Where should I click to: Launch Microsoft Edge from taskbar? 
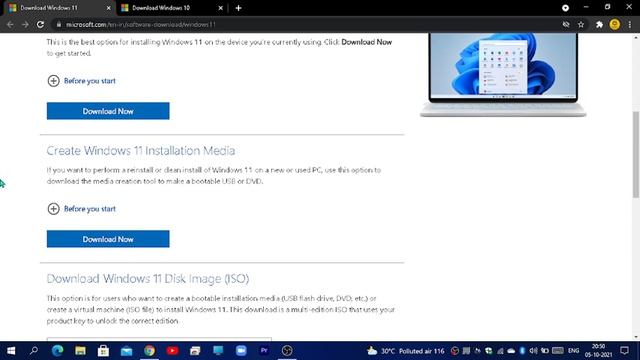(57, 351)
